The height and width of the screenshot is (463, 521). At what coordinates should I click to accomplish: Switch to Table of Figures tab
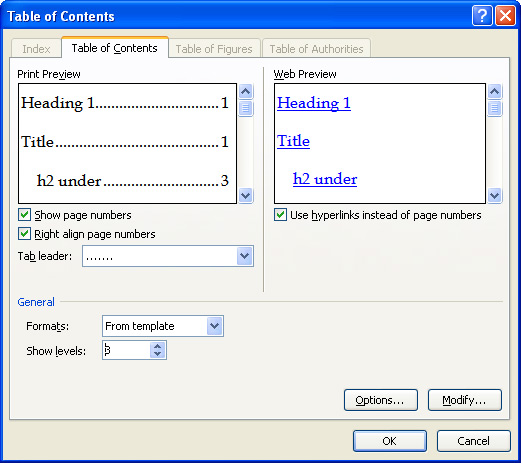click(x=214, y=49)
